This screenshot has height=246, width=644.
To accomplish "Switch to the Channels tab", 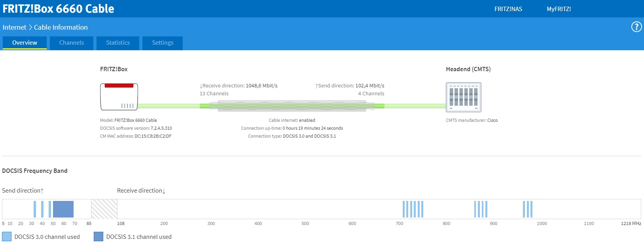I will (x=72, y=43).
